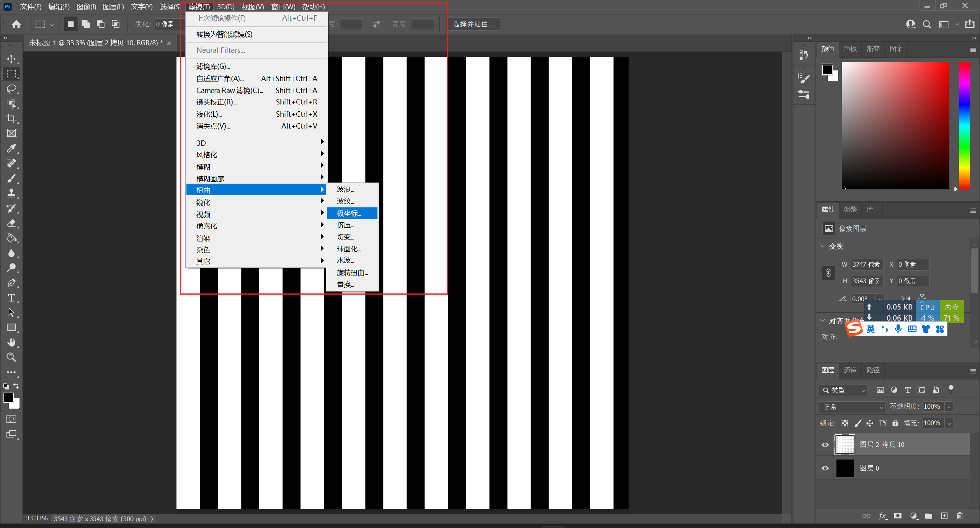
Task: Select the Horizontal Type tool
Action: click(x=11, y=298)
